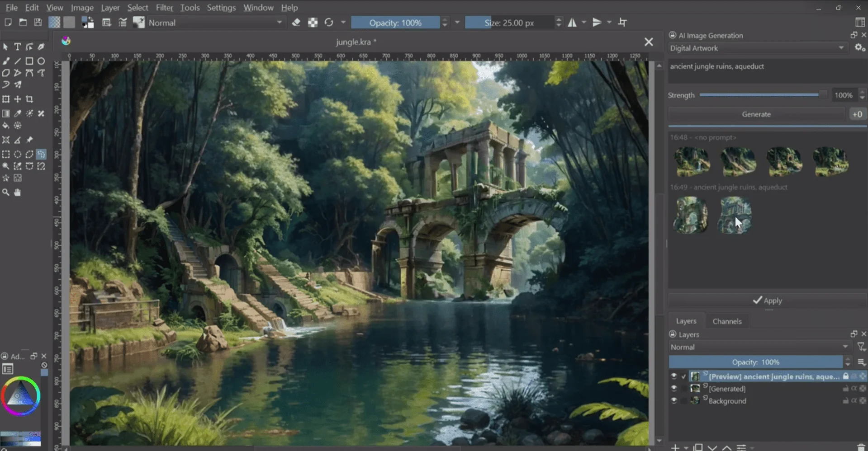
Task: Select the Rectangle shape tool
Action: pos(29,61)
